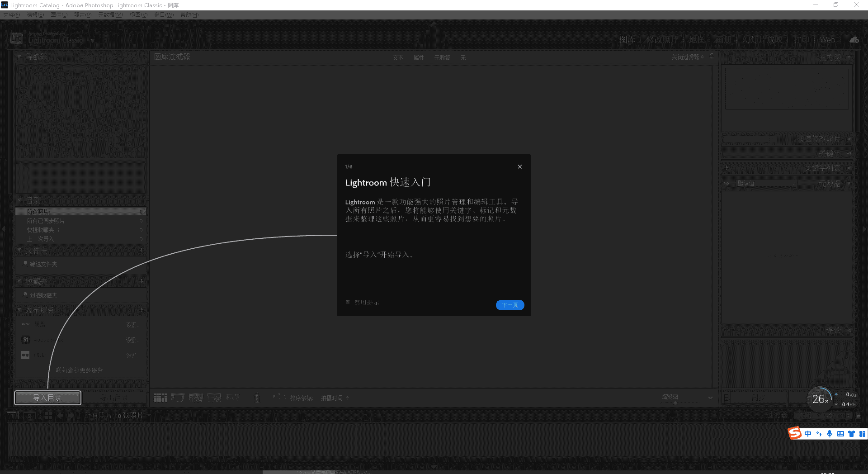
Task: Click the cloud sync icon top right
Action: (854, 39)
